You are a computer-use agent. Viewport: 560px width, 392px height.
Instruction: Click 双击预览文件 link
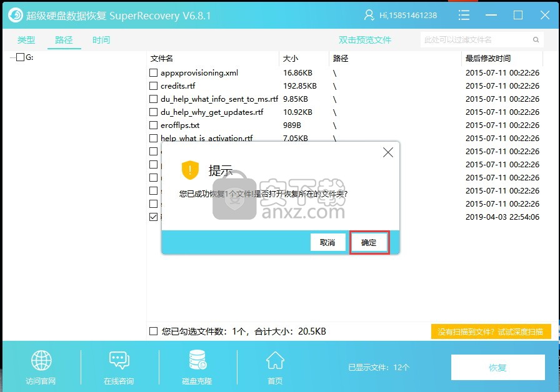tap(364, 40)
